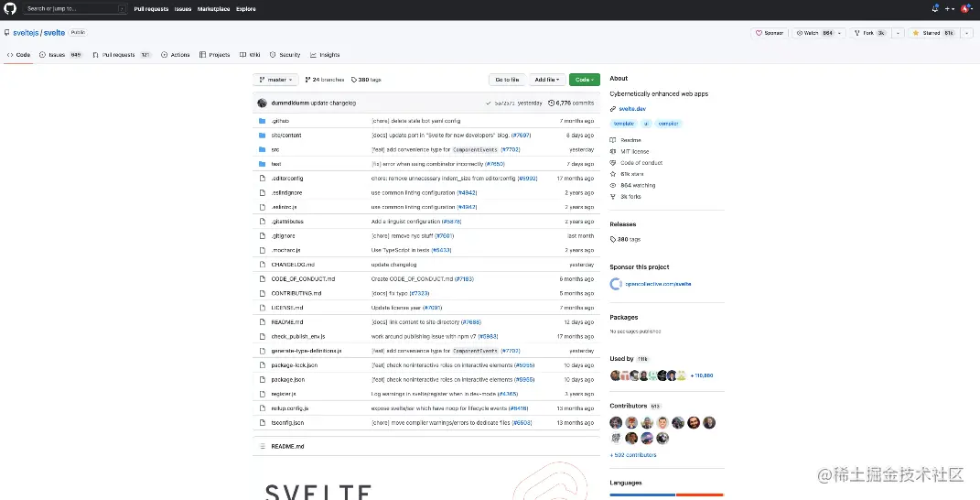Open the CONTRIBUTING.md file
The image size is (980, 500).
[x=296, y=293]
